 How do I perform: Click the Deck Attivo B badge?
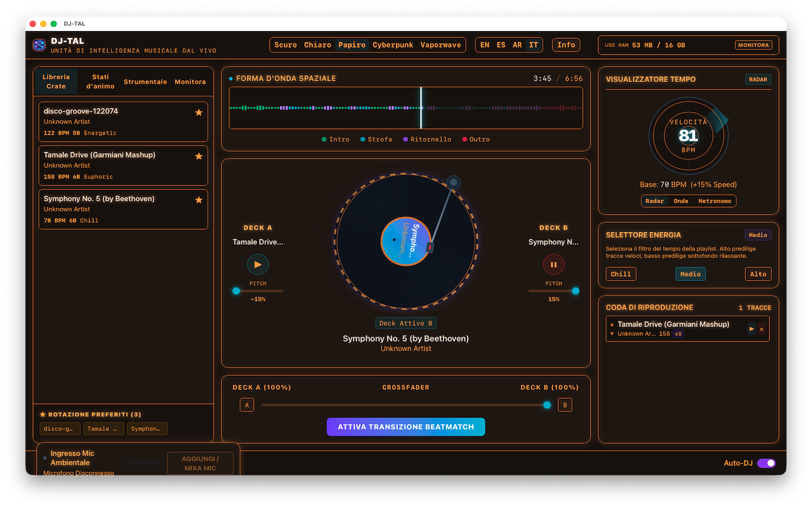pyautogui.click(x=406, y=323)
